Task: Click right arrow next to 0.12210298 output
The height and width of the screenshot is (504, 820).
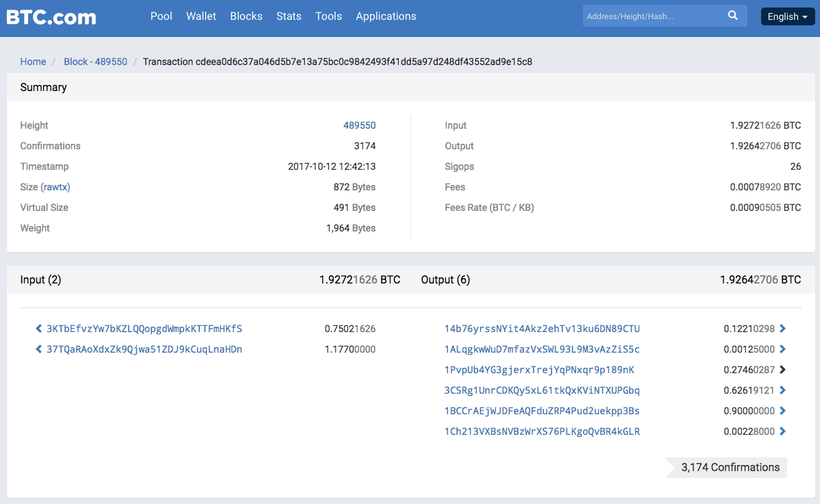Action: [x=782, y=329]
